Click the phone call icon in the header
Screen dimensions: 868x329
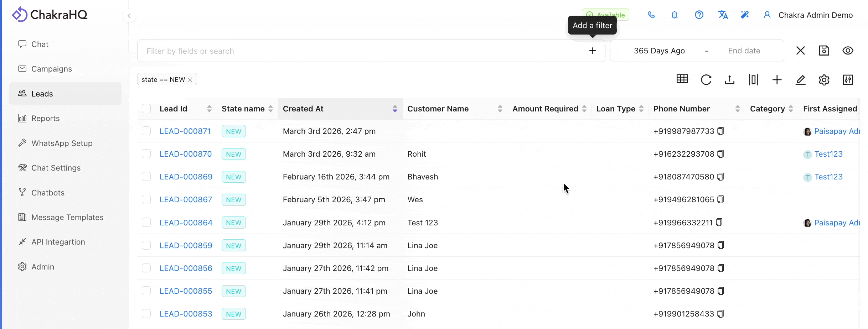651,15
